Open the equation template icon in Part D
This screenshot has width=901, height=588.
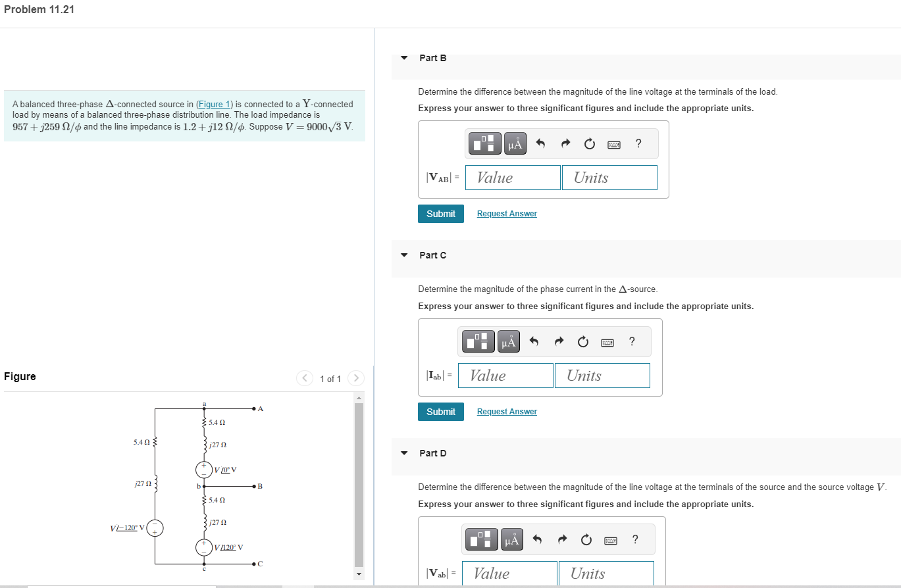pos(481,539)
